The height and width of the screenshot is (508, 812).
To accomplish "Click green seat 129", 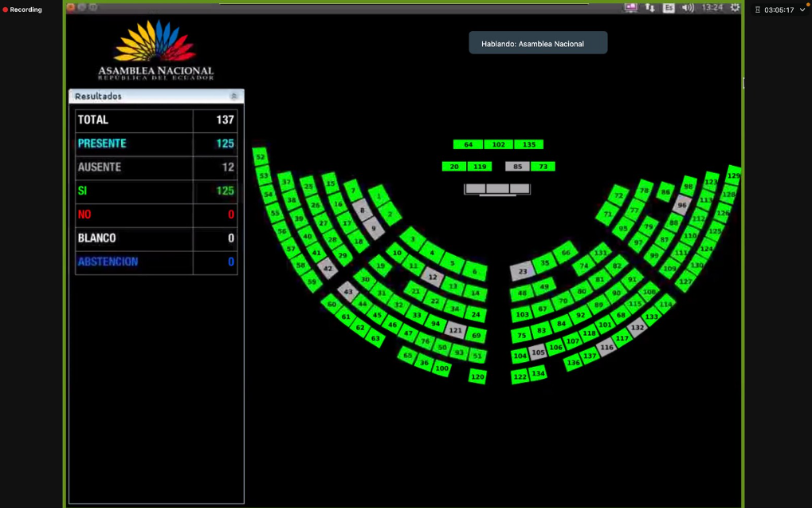I will [x=733, y=175].
